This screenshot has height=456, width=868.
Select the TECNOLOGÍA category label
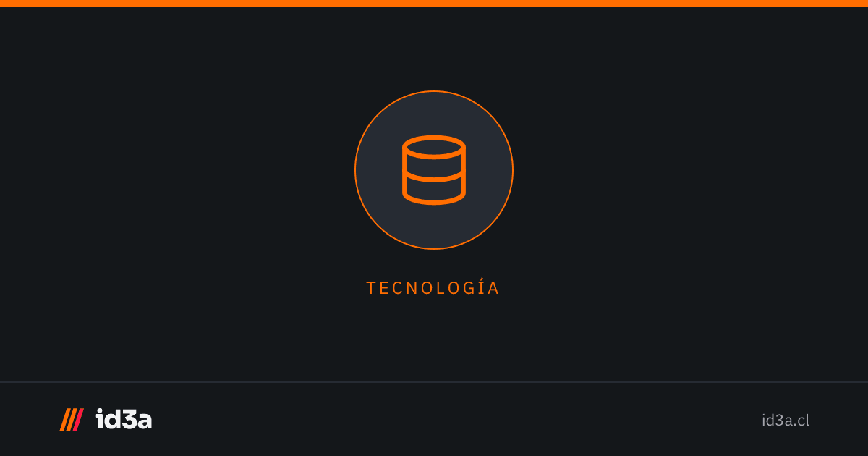click(x=433, y=287)
